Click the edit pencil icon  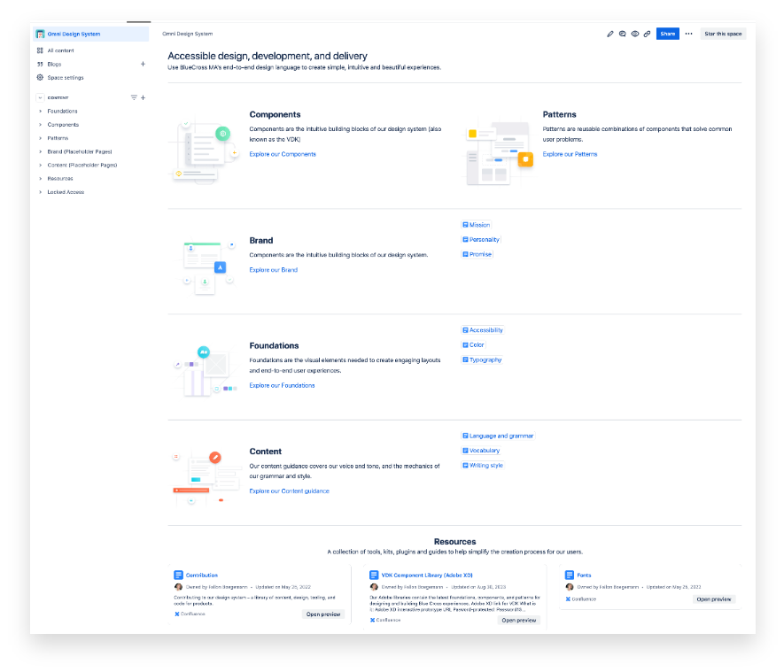click(x=610, y=34)
